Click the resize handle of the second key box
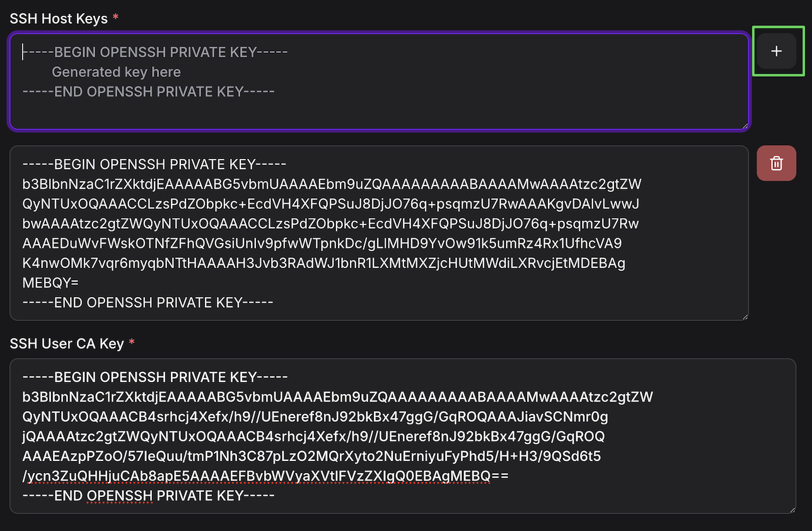This screenshot has width=812, height=531. [x=745, y=316]
